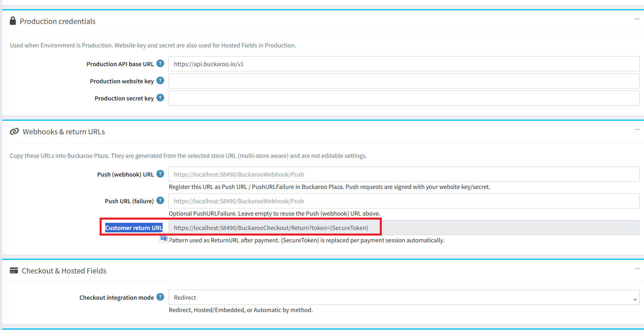Open help tooltip for Production website key

160,81
